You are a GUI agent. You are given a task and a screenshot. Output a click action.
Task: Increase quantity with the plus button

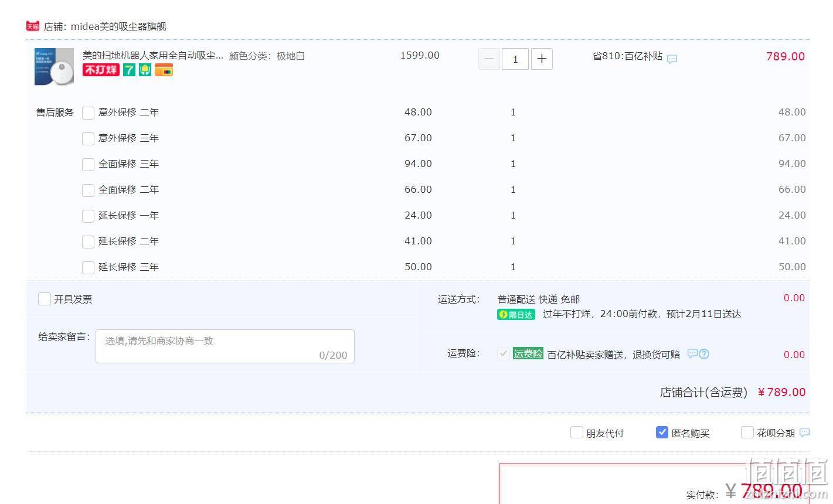[x=542, y=59]
